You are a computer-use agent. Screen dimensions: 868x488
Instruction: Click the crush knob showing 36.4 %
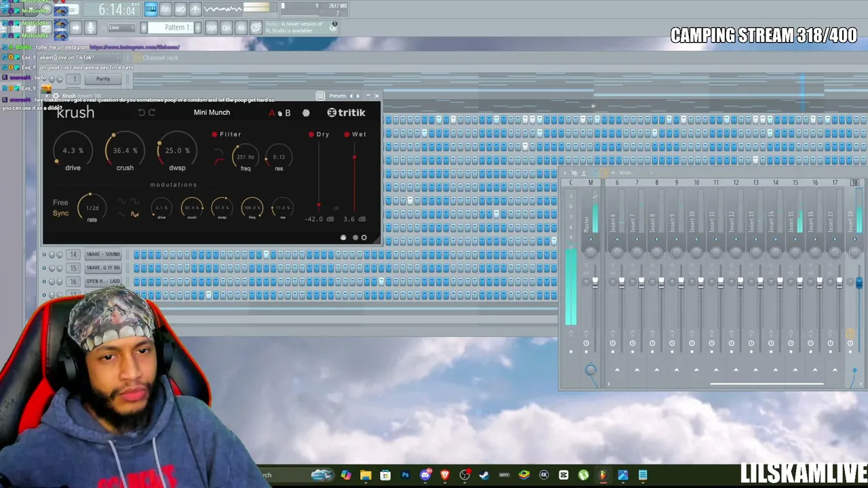(x=125, y=150)
